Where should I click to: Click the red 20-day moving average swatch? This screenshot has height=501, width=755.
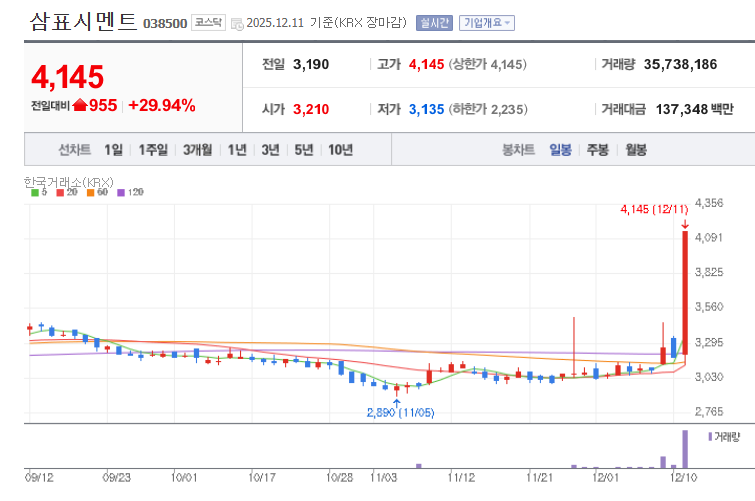(x=60, y=193)
